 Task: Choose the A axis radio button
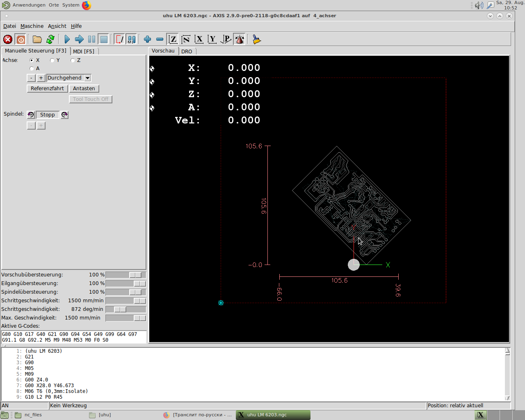(32, 68)
